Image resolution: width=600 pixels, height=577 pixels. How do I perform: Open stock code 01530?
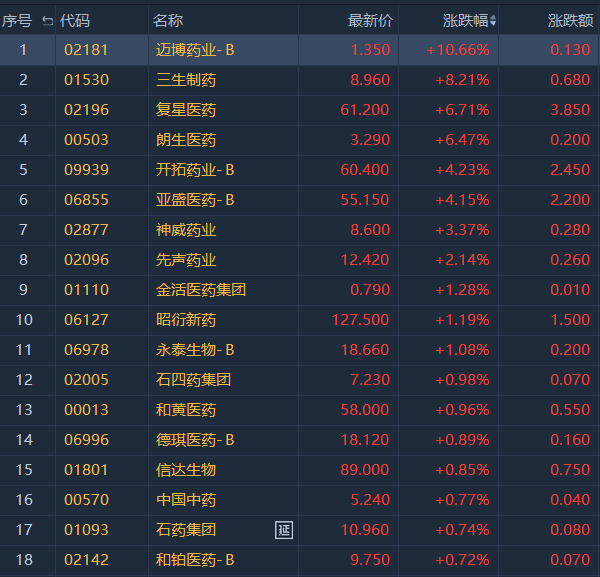pyautogui.click(x=86, y=80)
